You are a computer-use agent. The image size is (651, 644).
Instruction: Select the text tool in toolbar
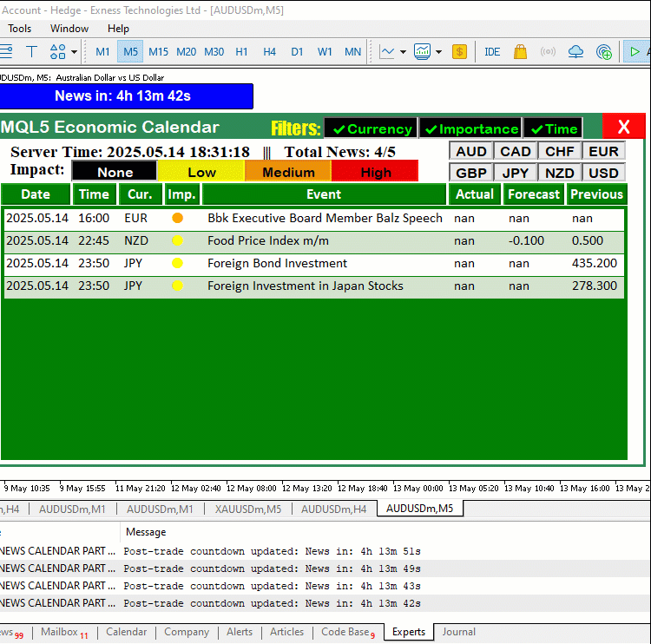point(31,52)
